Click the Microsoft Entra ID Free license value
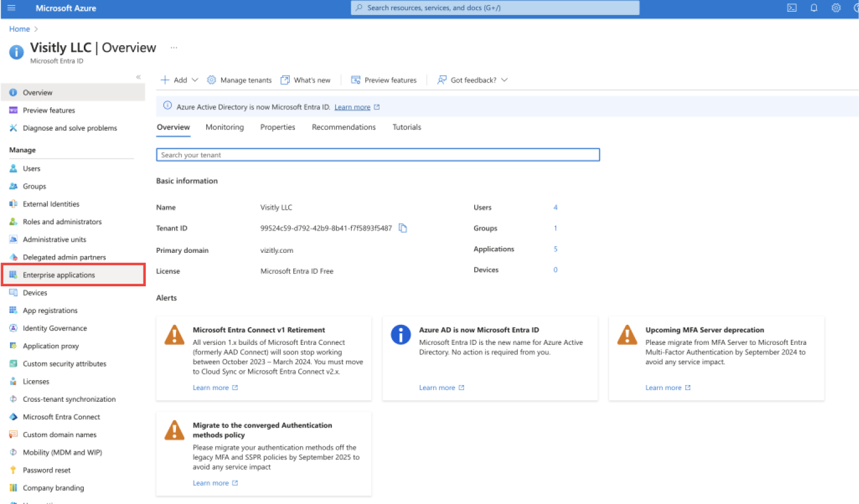This screenshot has height=504, width=859. pos(297,271)
